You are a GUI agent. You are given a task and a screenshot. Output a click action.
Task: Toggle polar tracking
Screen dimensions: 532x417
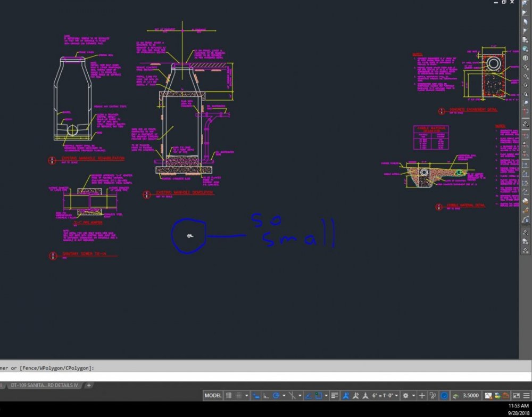pos(276,395)
